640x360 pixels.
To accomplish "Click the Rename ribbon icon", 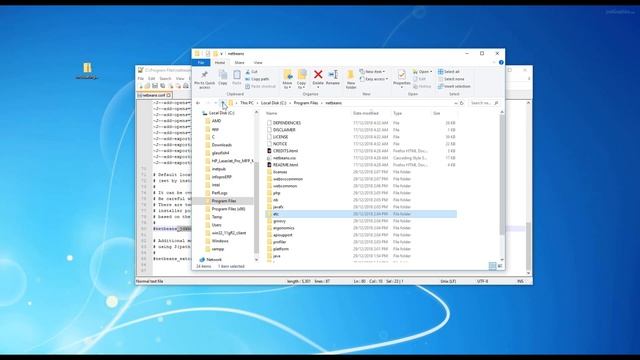I will coord(333,75).
